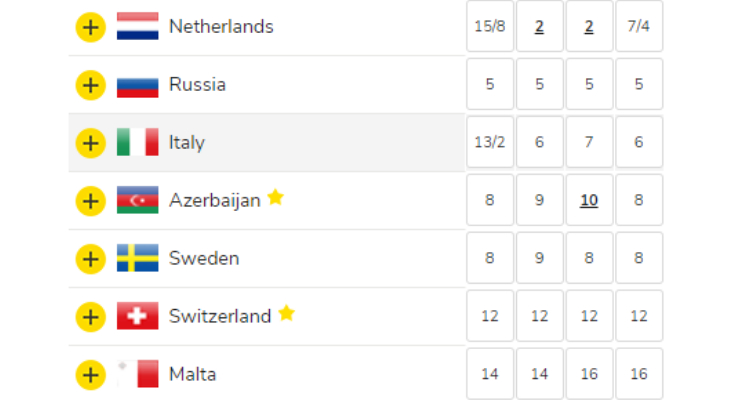
Task: Click the Netherlands flag icon
Action: 137,26
